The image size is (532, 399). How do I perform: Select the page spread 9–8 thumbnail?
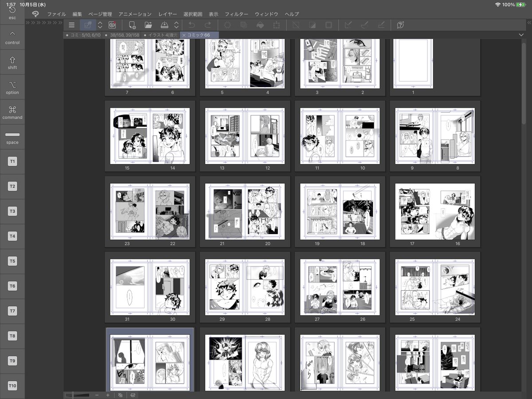click(435, 136)
